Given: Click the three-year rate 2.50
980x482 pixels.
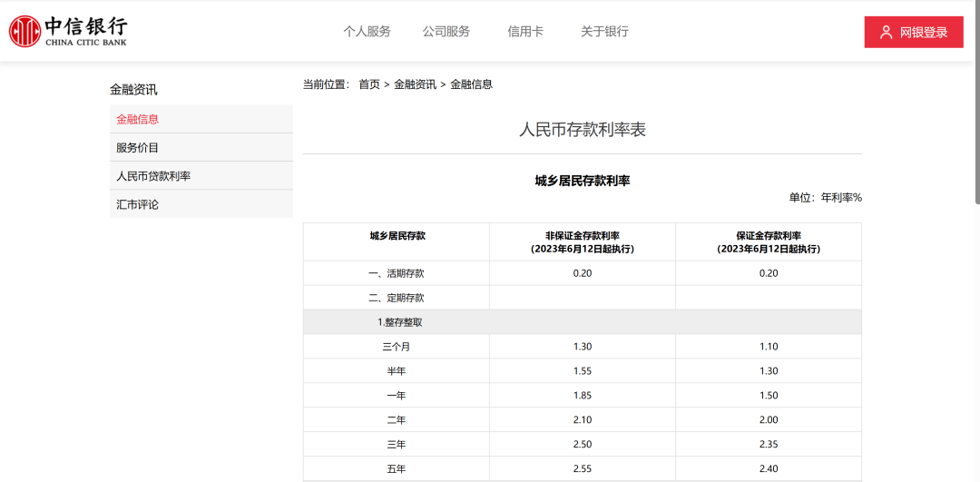Looking at the screenshot, I should tap(583, 444).
